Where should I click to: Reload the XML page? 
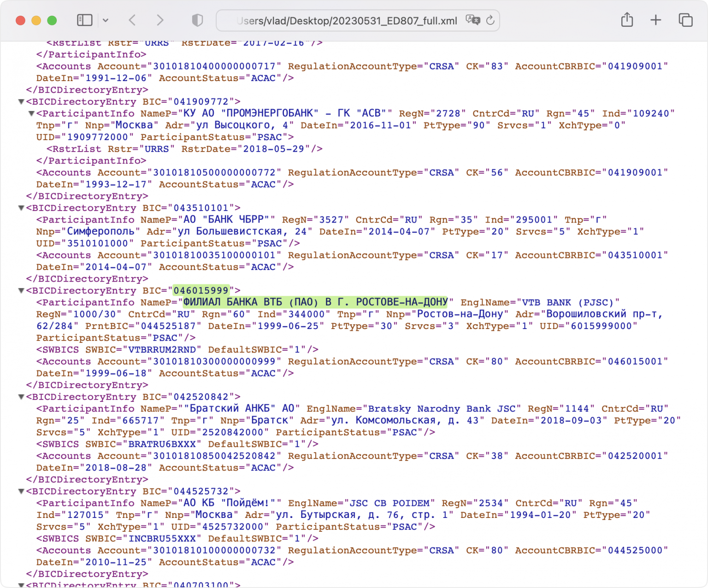click(490, 20)
